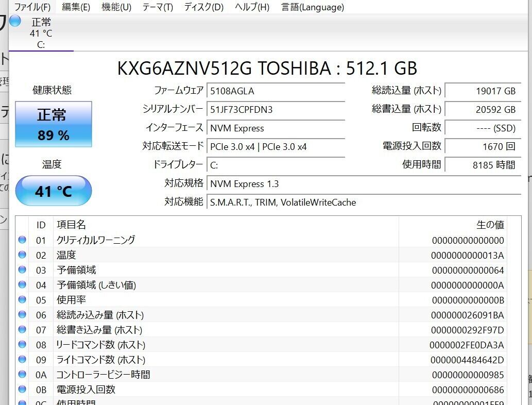532x405 pixels.
Task: Click rotation rate value ---- (SSD)
Action: pos(483,128)
